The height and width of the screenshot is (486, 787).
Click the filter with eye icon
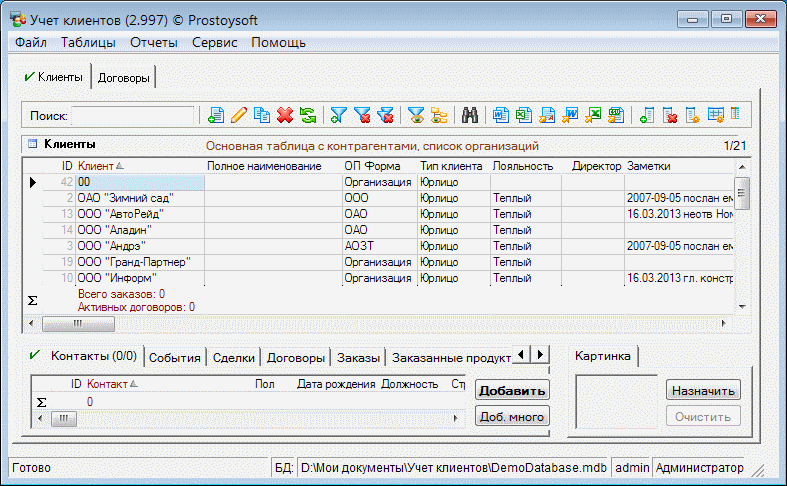coord(416,116)
